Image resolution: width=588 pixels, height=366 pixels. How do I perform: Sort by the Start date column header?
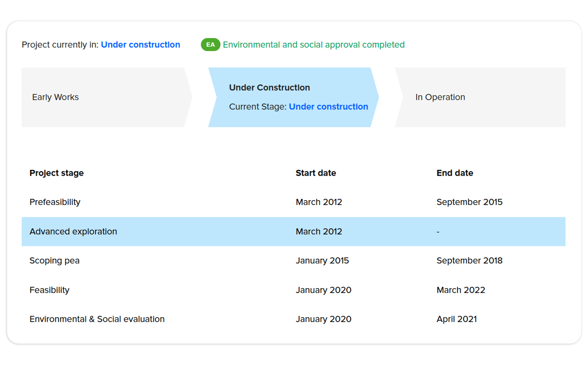[316, 173]
